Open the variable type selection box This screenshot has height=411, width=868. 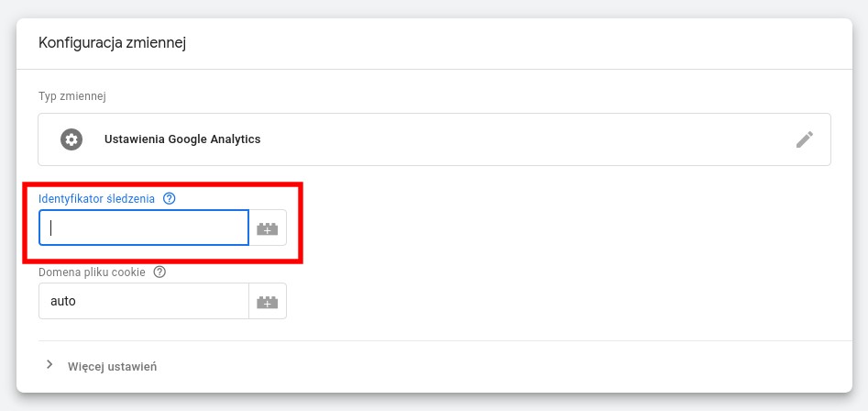coord(434,139)
